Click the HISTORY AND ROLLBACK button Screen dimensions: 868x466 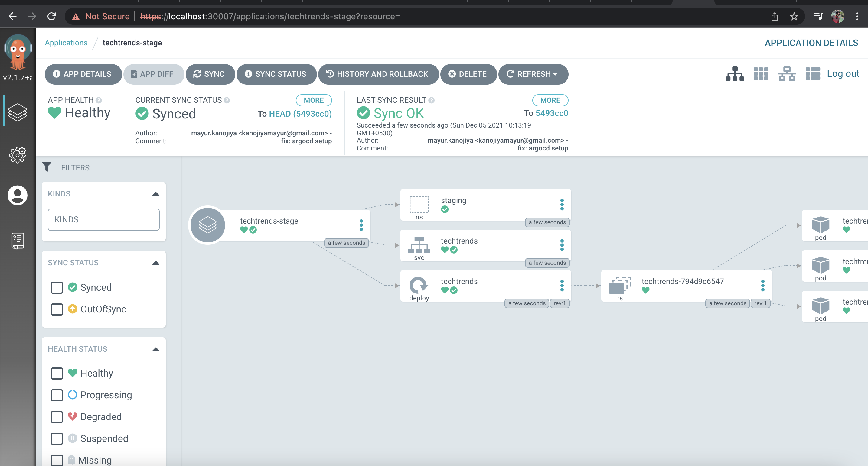[378, 74]
